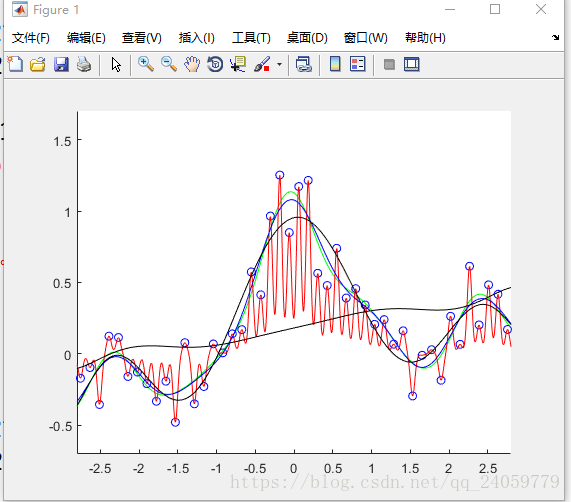The image size is (571, 502).
Task: Click the highest data point circle near x=-0.2
Action: (x=279, y=175)
